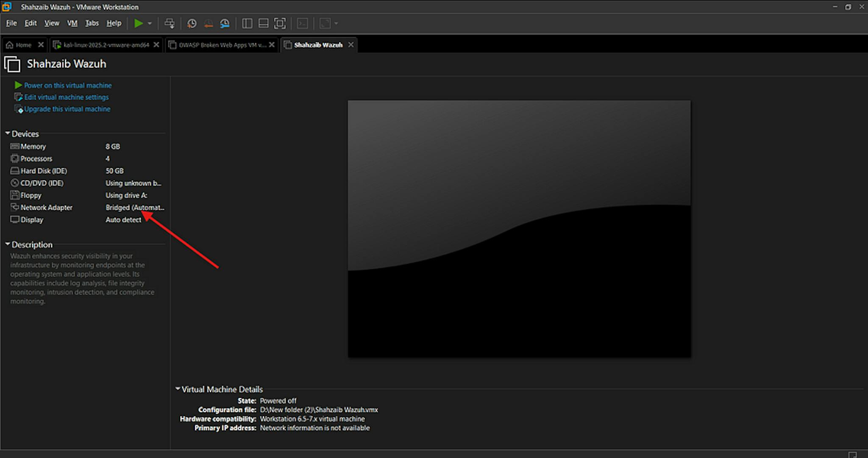Open the Edit menu

tap(31, 23)
